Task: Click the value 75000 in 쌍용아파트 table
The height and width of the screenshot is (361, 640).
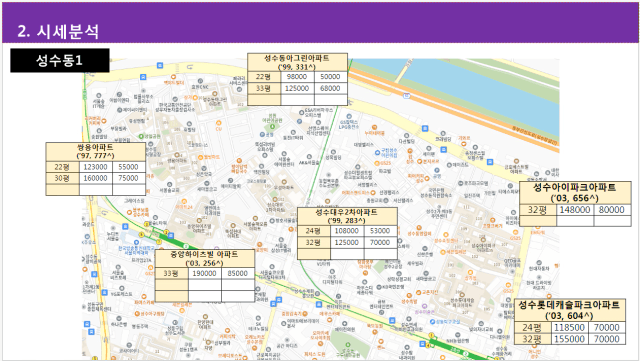Action: pyautogui.click(x=129, y=178)
